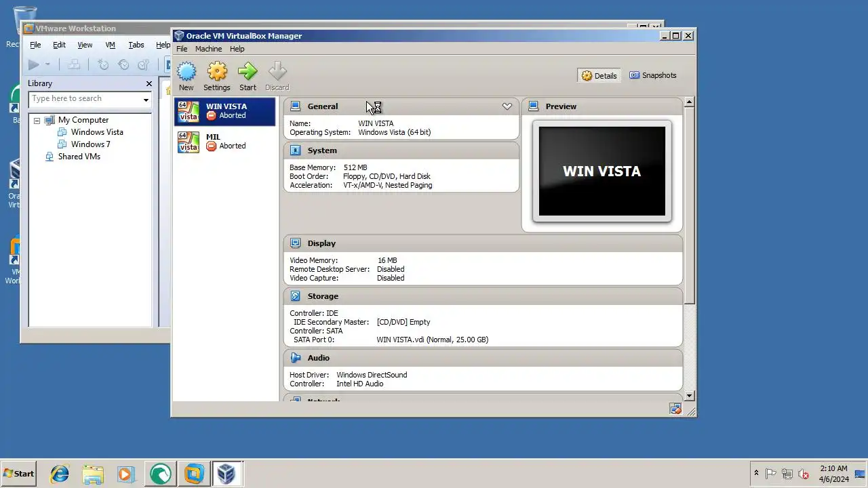Click the status bar icon at VirtualBox bottom-right
Screen dimensions: 868x488
[675, 409]
